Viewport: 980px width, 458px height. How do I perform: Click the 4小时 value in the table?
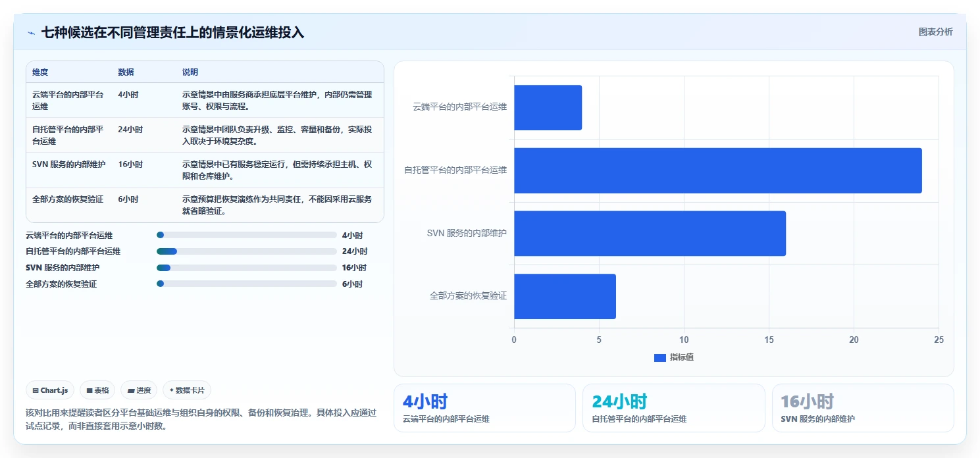[x=128, y=95]
